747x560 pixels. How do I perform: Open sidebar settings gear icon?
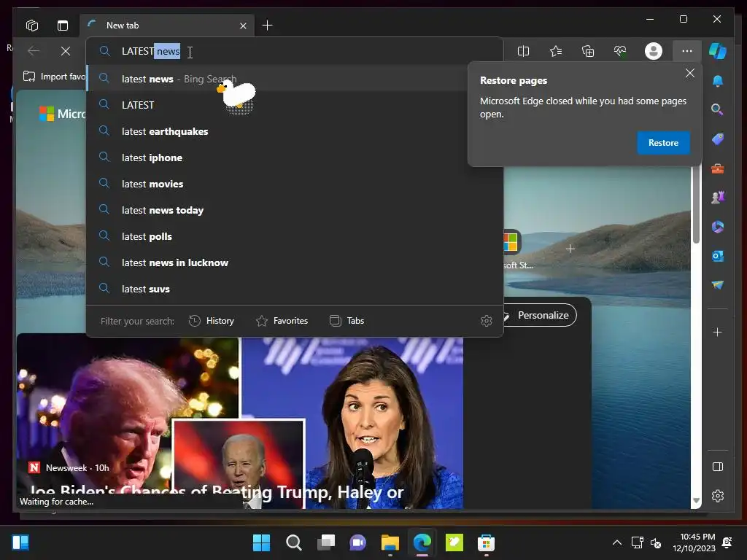(718, 496)
